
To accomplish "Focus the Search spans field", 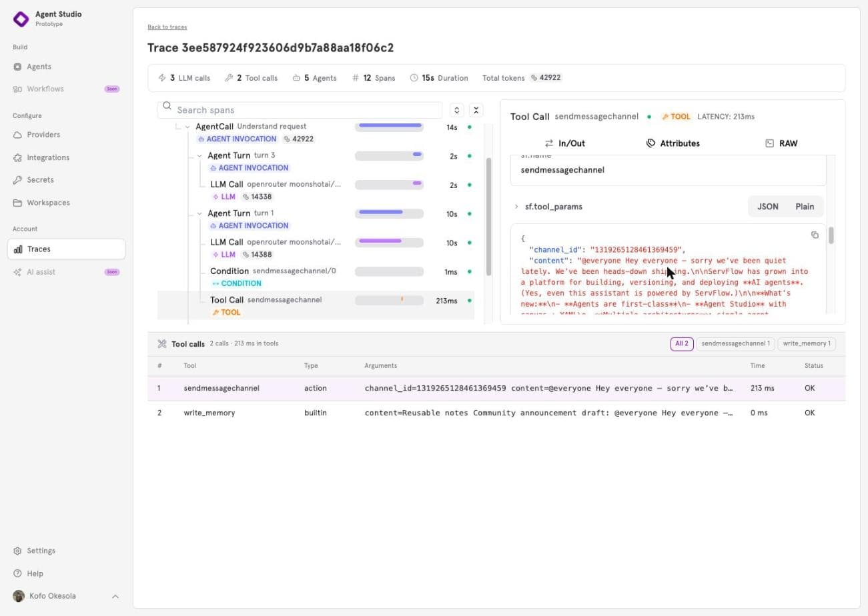I will [x=300, y=110].
